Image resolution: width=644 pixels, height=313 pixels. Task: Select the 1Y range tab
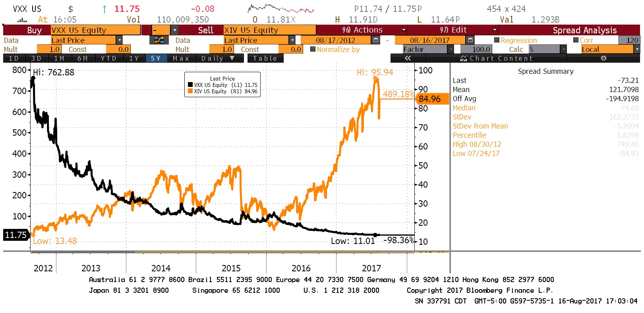[x=134, y=58]
